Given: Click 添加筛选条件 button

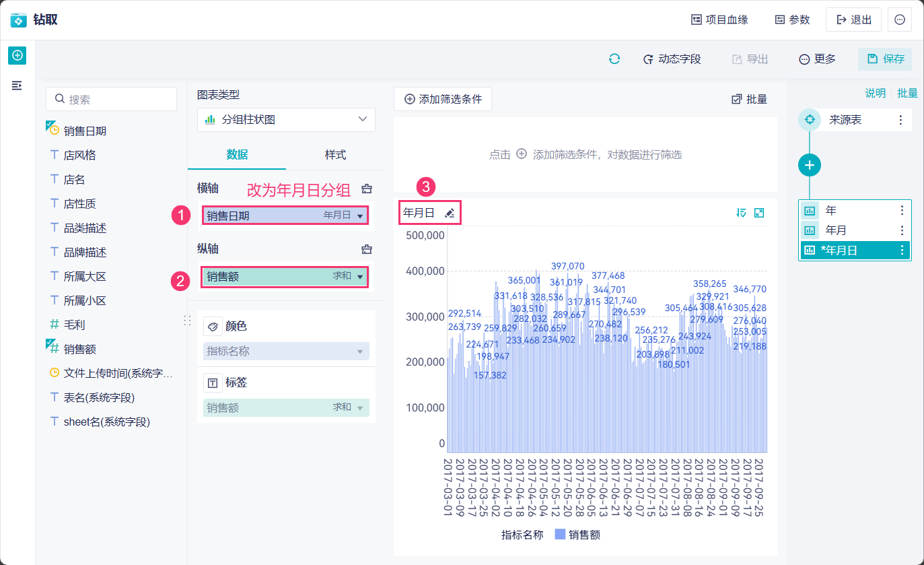Looking at the screenshot, I should (443, 99).
